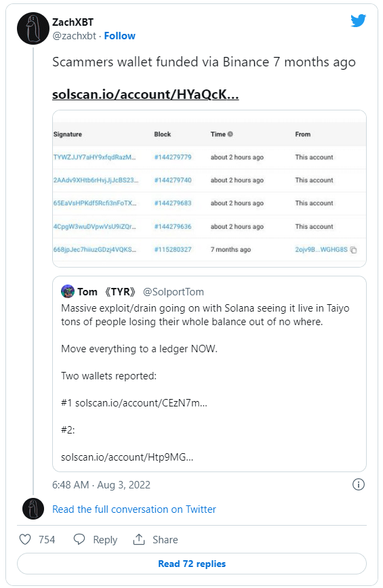This screenshot has height=588, width=383.
Task: Click the reply speech bubble icon
Action: pos(79,539)
